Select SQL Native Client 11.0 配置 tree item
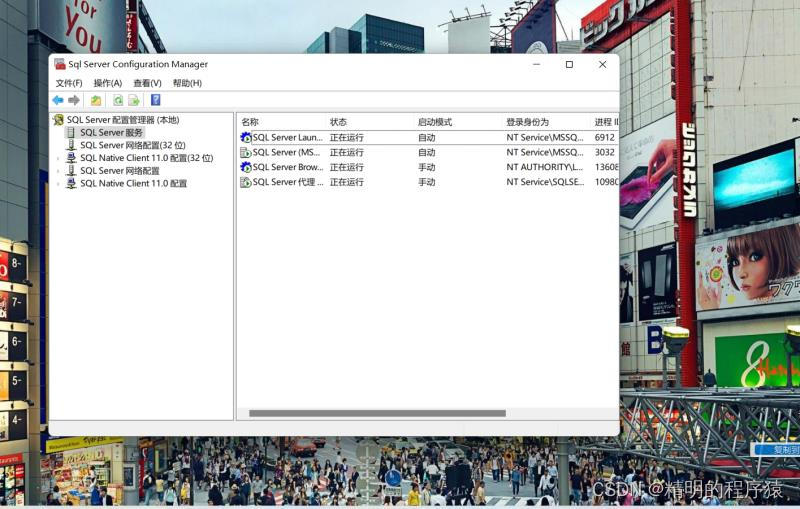The height and width of the screenshot is (509, 800). tap(134, 184)
